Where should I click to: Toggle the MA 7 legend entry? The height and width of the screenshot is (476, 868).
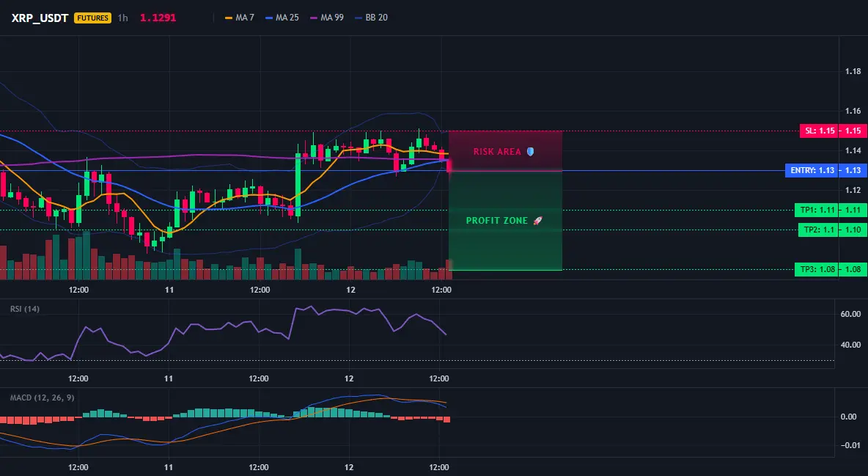(240, 18)
